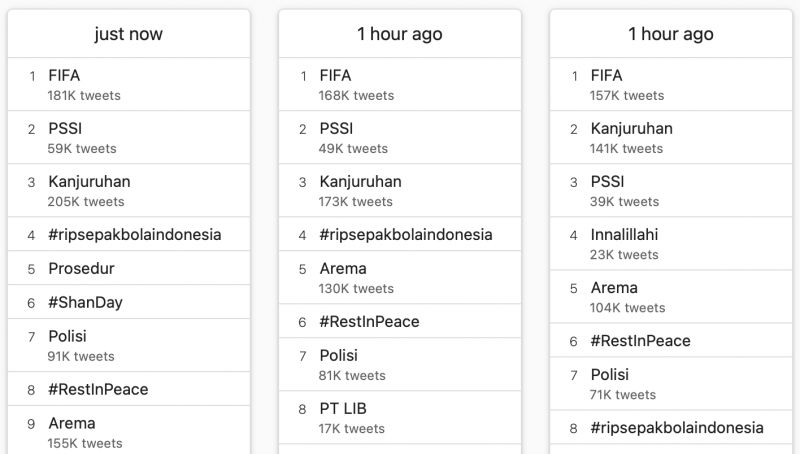Open FIFA trend in just now column
The width and height of the screenshot is (800, 454).
click(x=129, y=84)
